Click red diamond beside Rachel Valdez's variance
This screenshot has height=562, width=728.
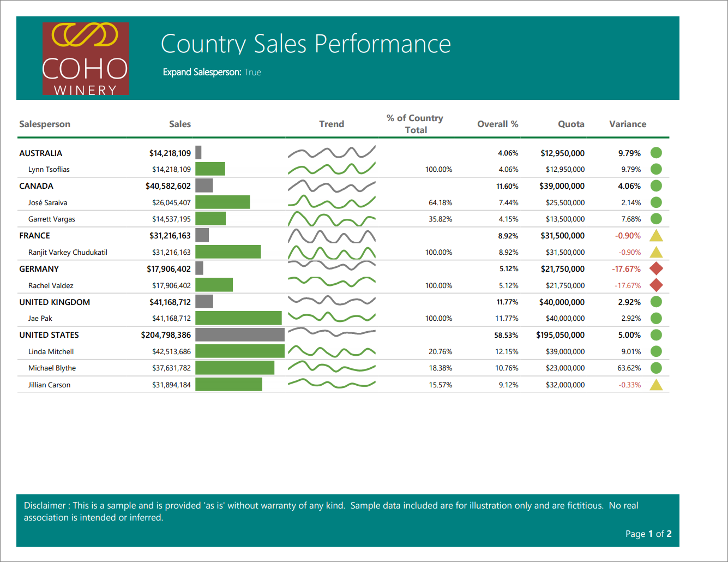[x=656, y=285]
